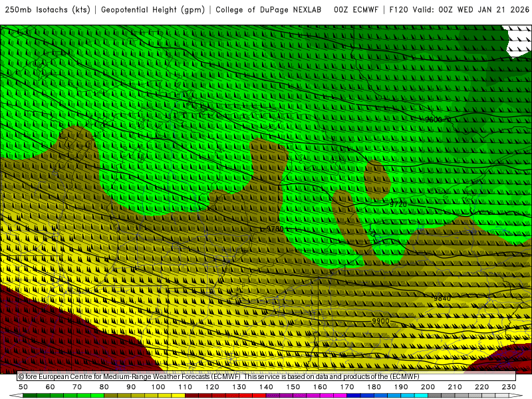
Task: Click the 'WED JAN 21 2026' valid date
Action: pyautogui.click(x=493, y=10)
